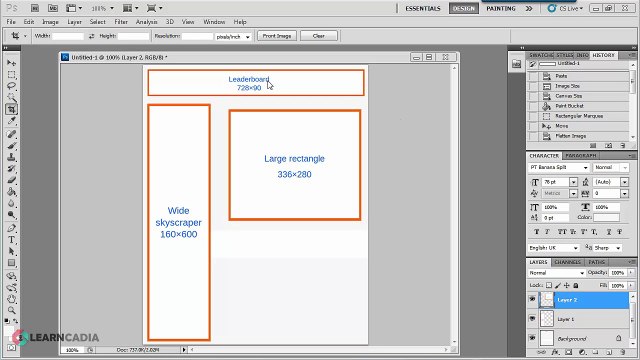Image resolution: width=640 pixels, height=360 pixels.
Task: Toggle lock all padlock icon
Action: [x=576, y=285]
